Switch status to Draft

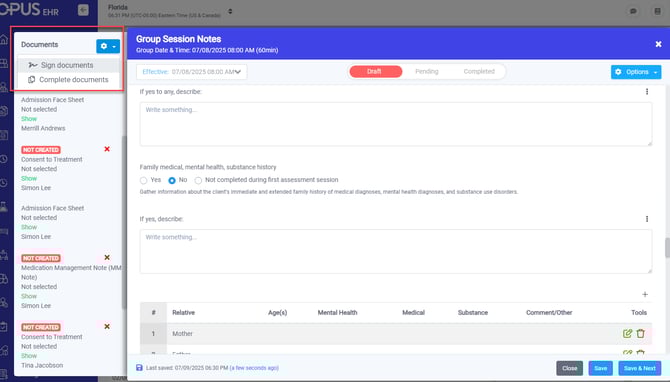coord(376,71)
